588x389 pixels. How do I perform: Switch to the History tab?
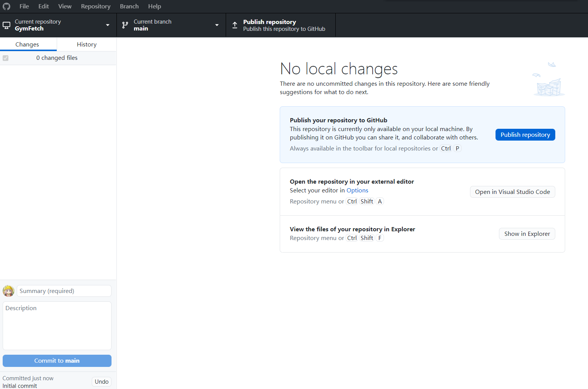(x=87, y=45)
